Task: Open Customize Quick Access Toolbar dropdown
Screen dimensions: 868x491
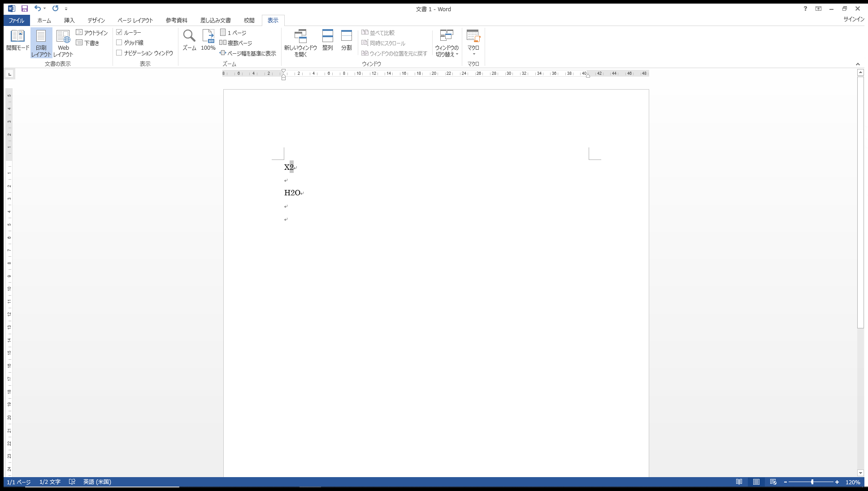Action: coord(66,9)
